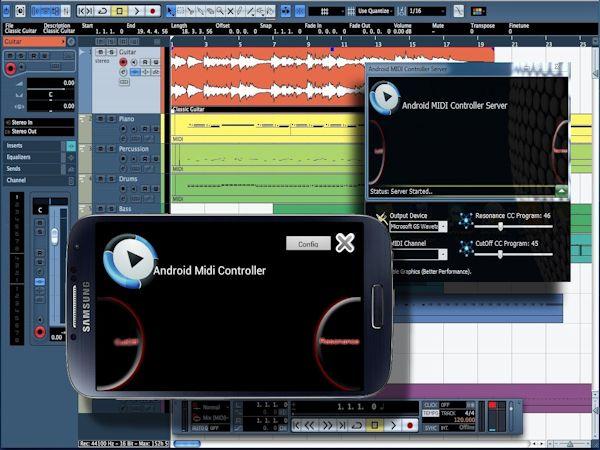
Task: Click the channel strip record button
Action: [39, 332]
